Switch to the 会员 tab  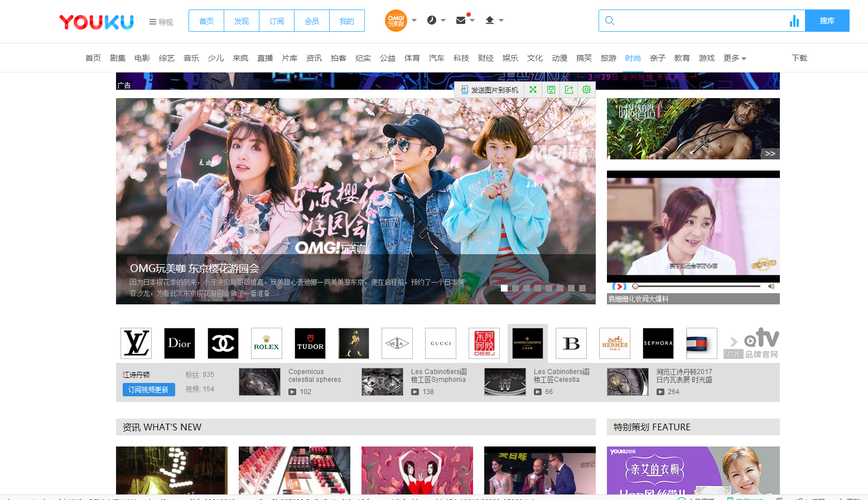pos(312,21)
